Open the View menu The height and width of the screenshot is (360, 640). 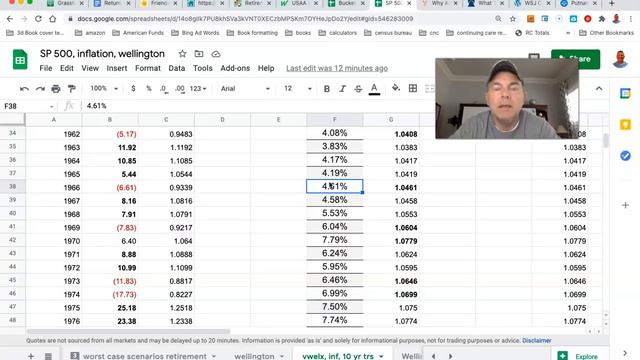(x=90, y=69)
